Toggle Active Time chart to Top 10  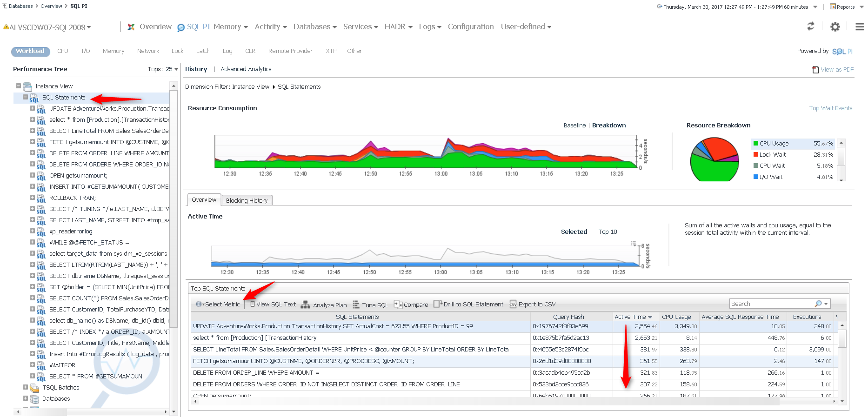pyautogui.click(x=608, y=232)
